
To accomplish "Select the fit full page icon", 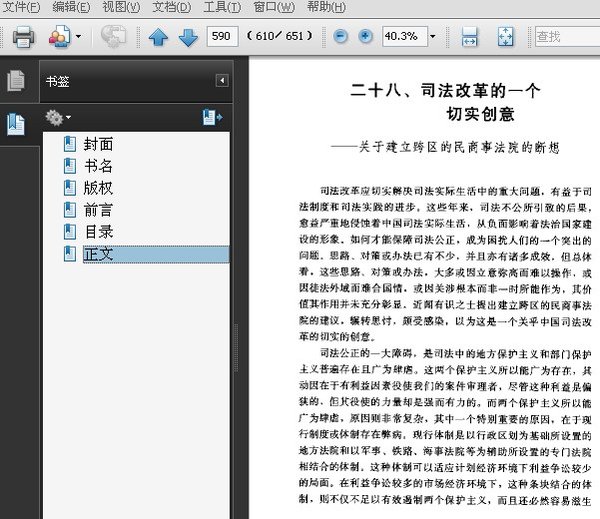I will (505, 37).
